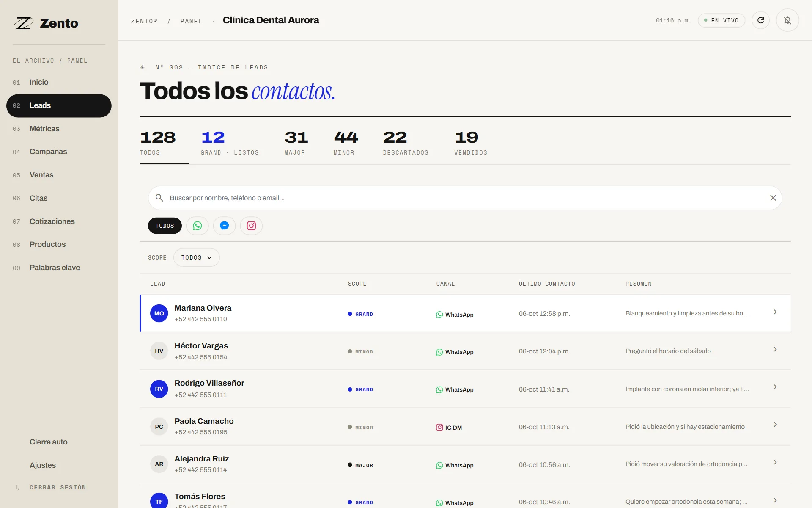Open the Score TODOS dropdown

coord(196,257)
